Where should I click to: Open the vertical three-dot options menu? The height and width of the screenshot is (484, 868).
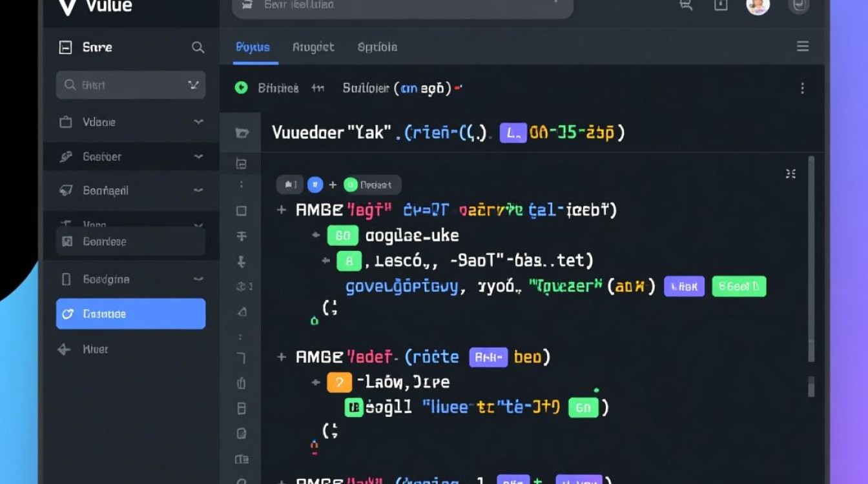tap(802, 88)
